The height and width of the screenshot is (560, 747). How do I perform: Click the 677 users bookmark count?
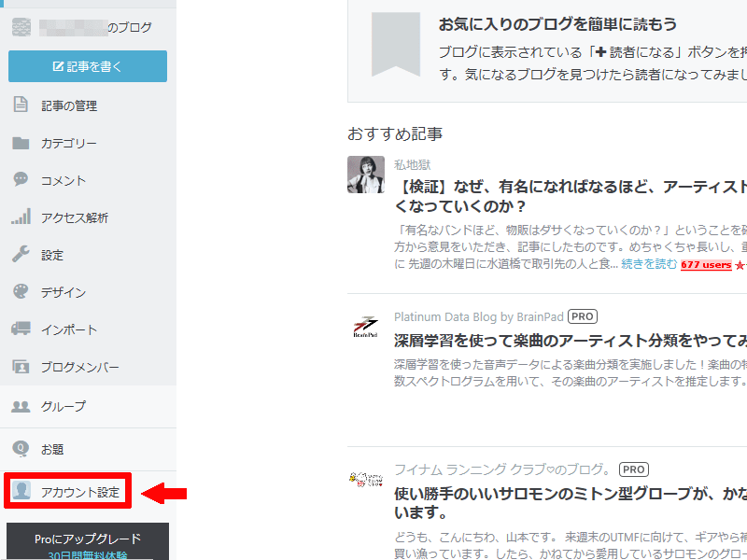(x=706, y=265)
